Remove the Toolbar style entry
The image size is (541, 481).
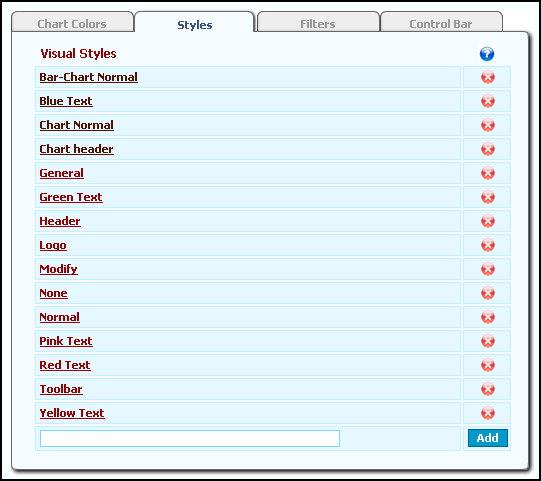[x=488, y=389]
